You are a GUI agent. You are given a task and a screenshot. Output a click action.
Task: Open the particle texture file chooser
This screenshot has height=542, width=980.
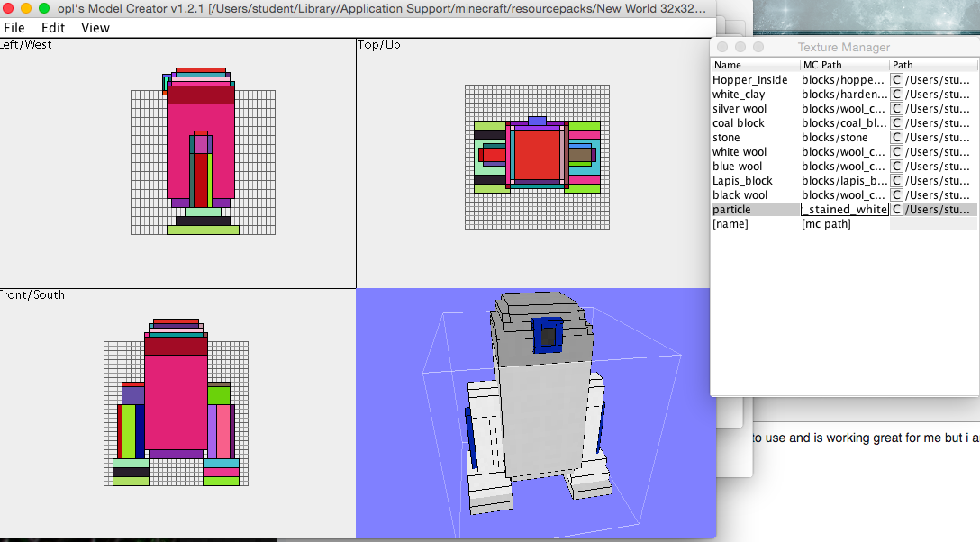tap(897, 209)
